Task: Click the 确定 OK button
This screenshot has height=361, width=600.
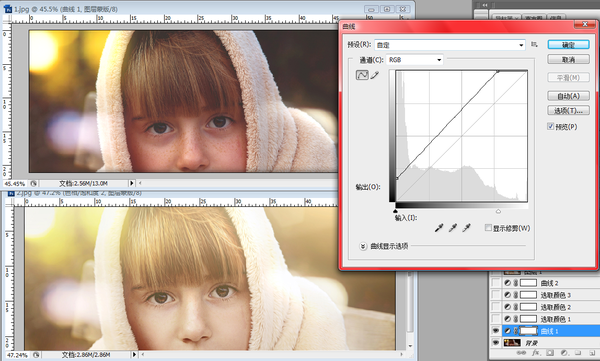Action: click(568, 45)
